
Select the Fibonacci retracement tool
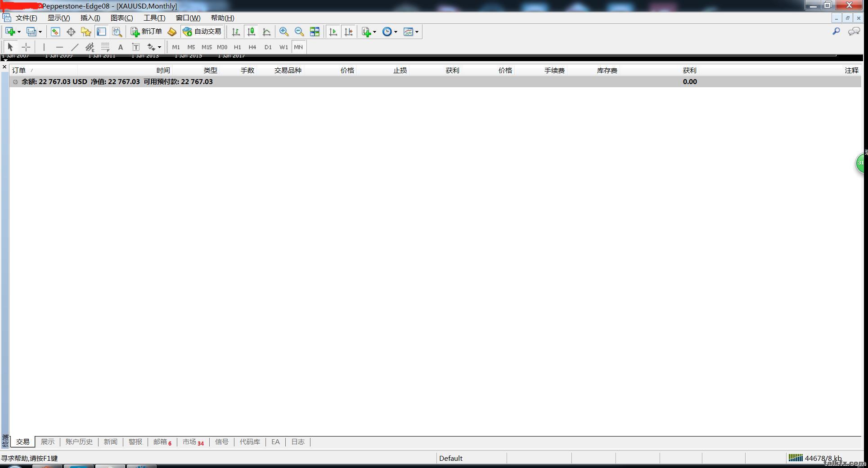coord(105,47)
